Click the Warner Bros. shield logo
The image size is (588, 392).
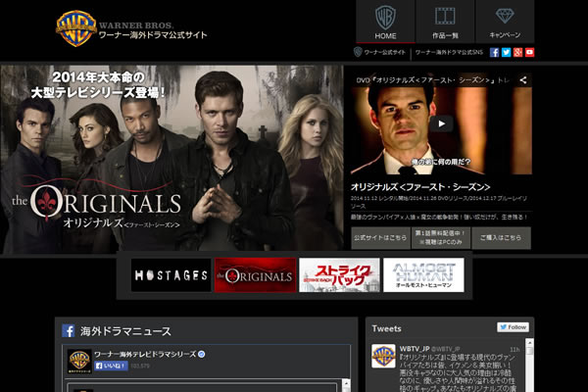(x=76, y=28)
